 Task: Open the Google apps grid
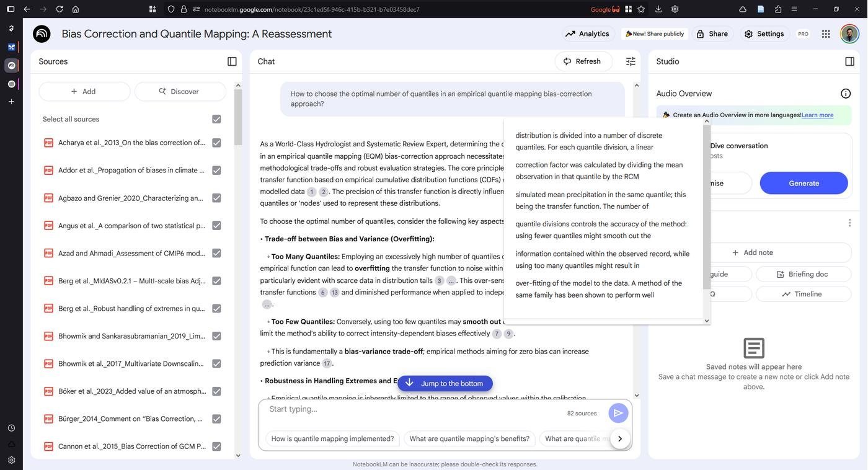click(826, 34)
